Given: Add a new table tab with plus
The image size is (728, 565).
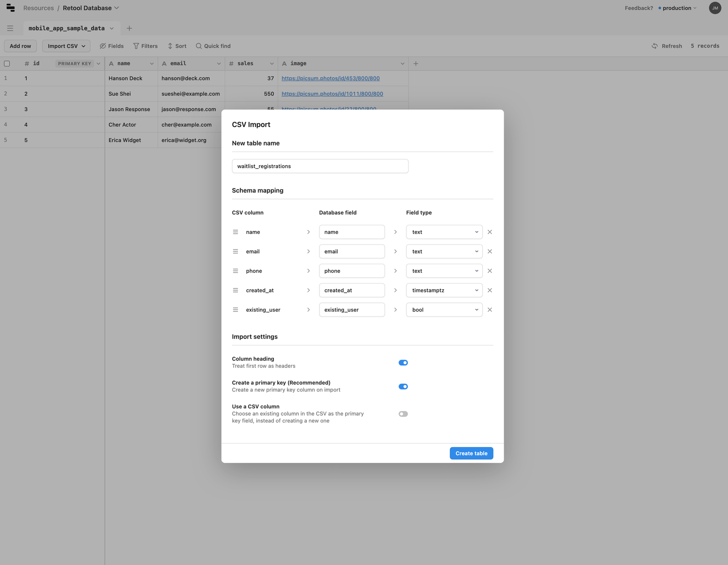Looking at the screenshot, I should [129, 28].
